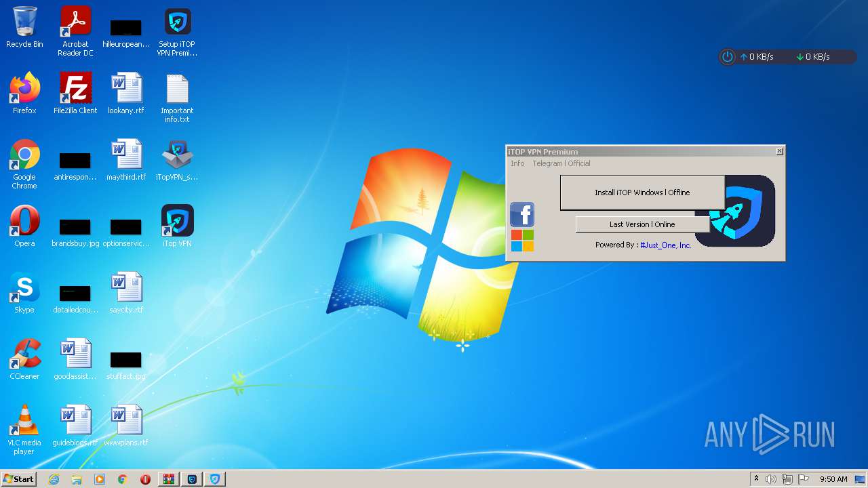
Task: Select lookany.rtf document on desktop
Action: click(x=126, y=94)
